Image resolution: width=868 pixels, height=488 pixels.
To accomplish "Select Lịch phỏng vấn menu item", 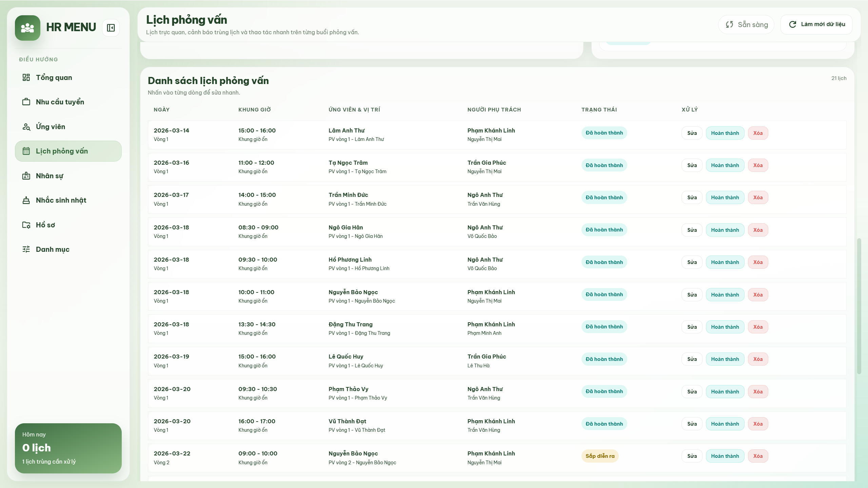I will [68, 151].
